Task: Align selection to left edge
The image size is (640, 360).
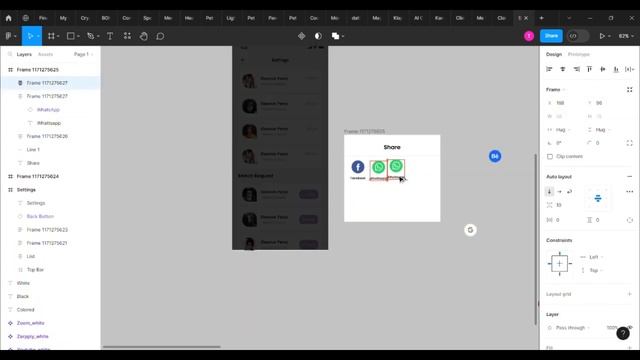Action: coord(549,69)
